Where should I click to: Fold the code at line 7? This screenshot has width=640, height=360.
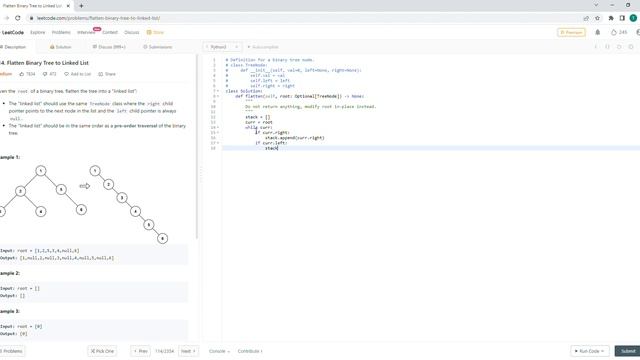coord(218,91)
